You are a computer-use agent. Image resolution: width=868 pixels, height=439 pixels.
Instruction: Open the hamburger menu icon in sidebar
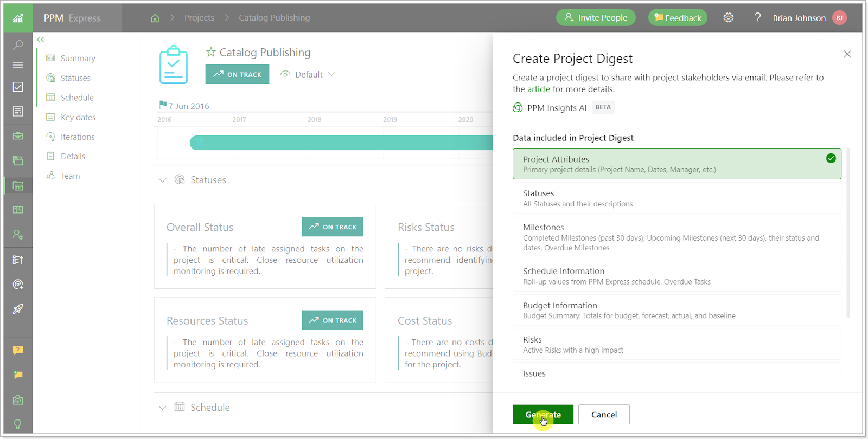(18, 65)
